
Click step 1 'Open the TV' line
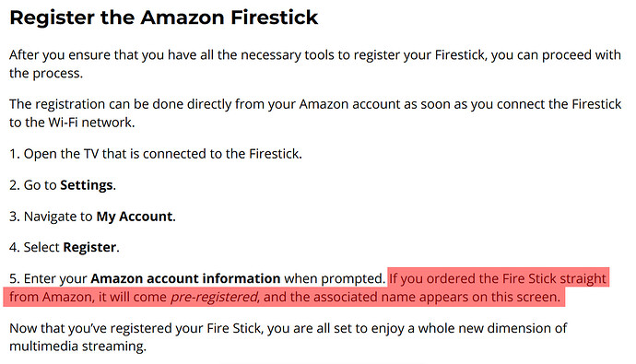tap(156, 154)
